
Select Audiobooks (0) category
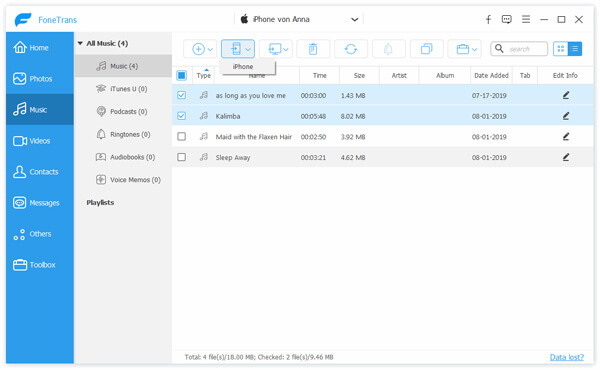123,157
